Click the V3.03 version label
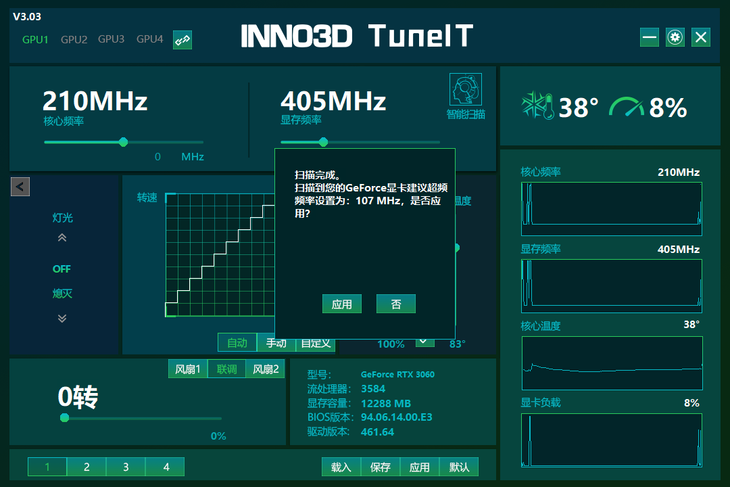This screenshot has width=730, height=487. (27, 17)
